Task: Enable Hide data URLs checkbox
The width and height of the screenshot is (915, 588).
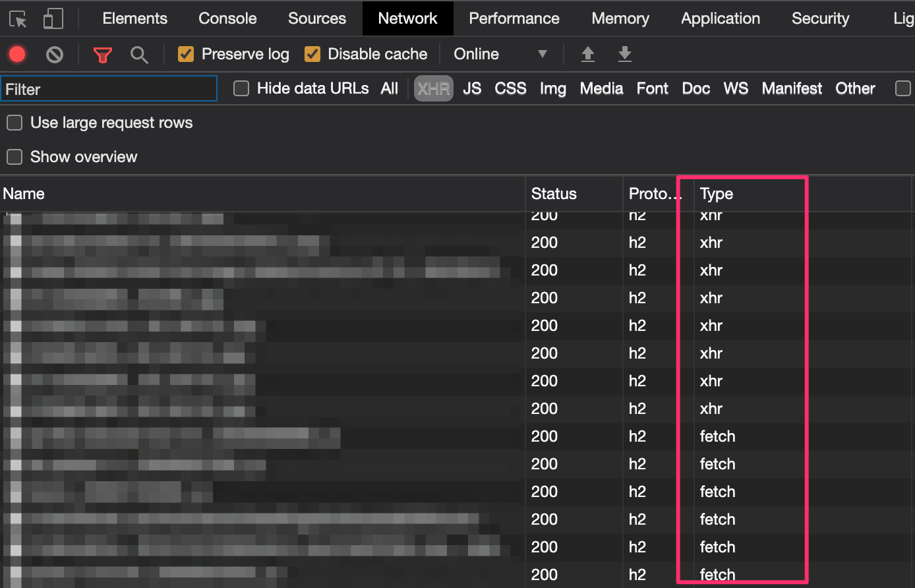Action: point(241,88)
